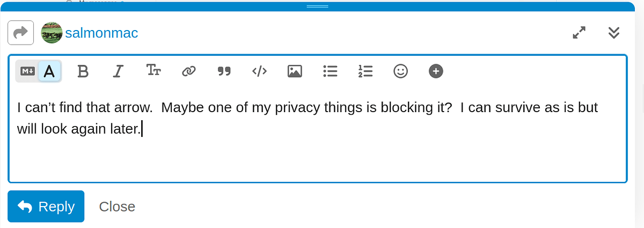Apply italic formatting to text

119,71
